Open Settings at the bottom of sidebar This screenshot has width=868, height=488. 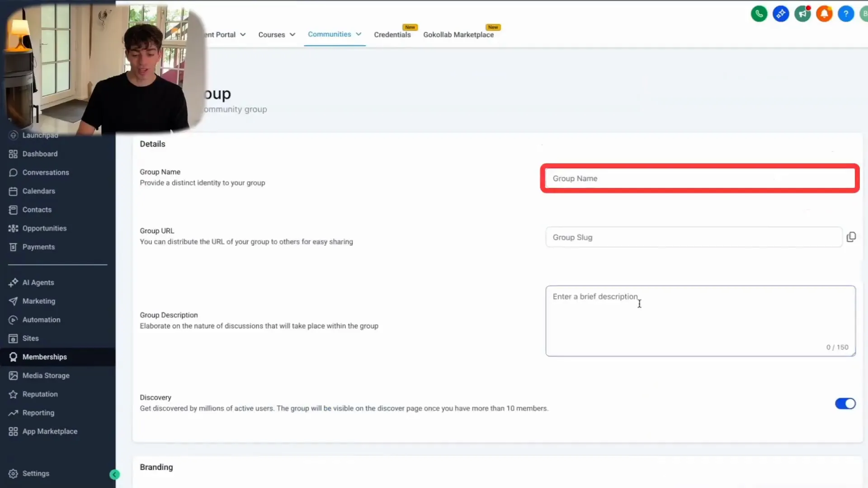tap(35, 473)
